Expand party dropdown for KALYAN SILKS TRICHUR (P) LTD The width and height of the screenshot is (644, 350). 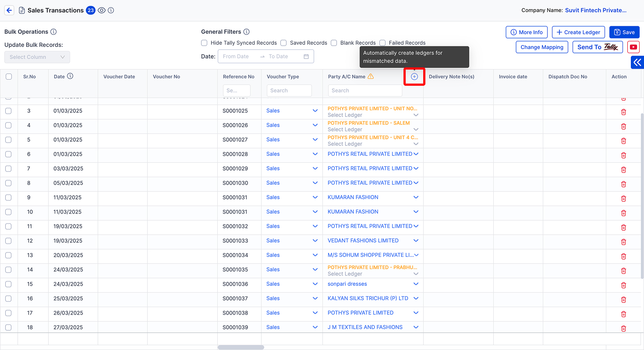point(416,298)
